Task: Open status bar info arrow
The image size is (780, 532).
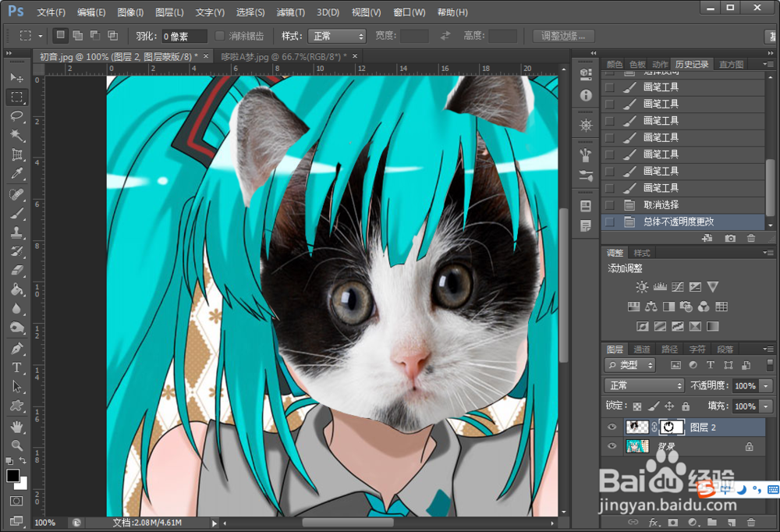Action: click(214, 523)
